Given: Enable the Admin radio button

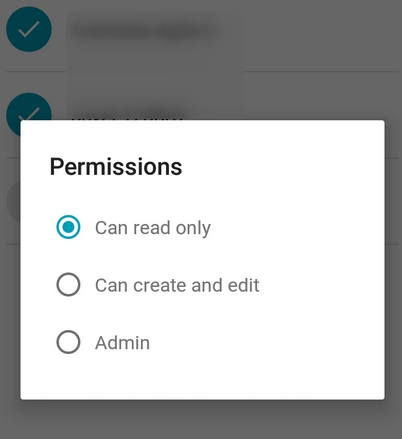Looking at the screenshot, I should [x=68, y=342].
